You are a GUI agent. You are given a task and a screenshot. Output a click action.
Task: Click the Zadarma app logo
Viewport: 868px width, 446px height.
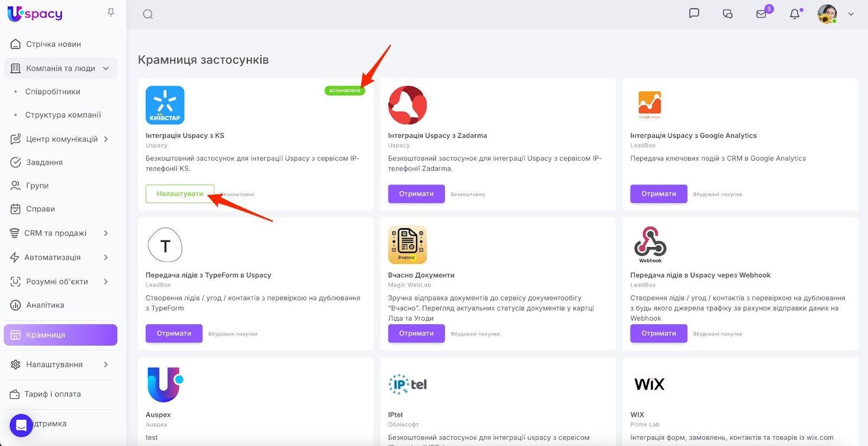click(407, 105)
